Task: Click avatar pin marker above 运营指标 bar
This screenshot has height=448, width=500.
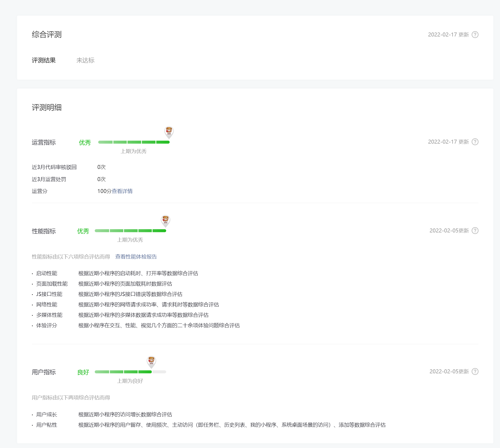Action: [169, 131]
